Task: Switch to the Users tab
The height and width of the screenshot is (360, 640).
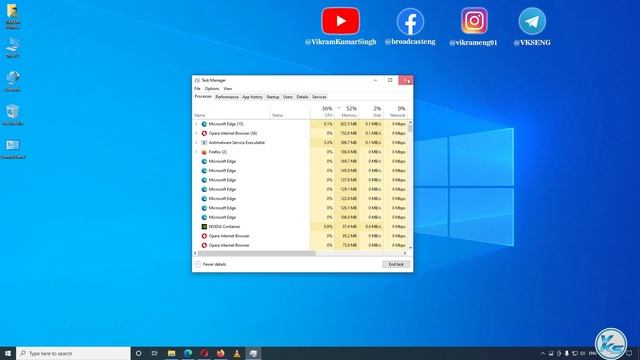Action: pos(288,97)
